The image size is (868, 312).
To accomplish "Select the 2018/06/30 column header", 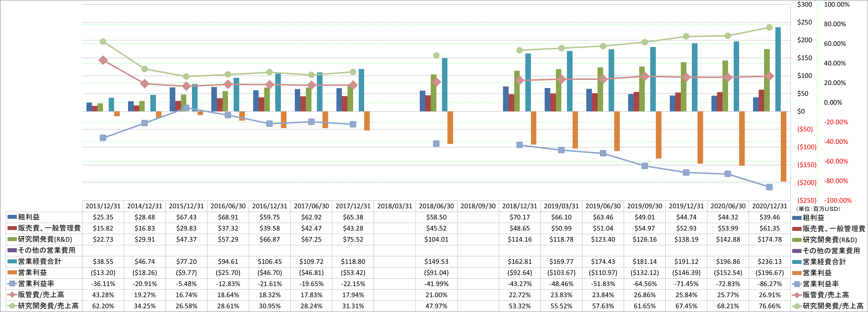I will [436, 206].
